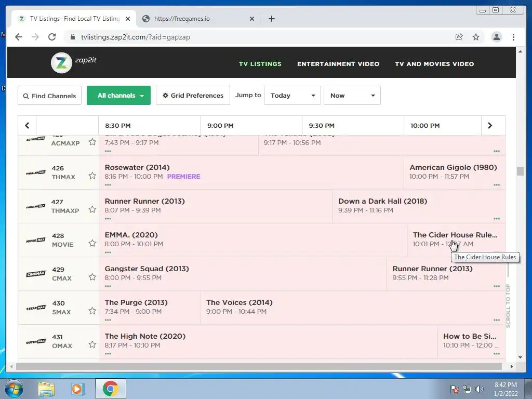532x399 pixels.
Task: Open more options dots under Gangster Squad
Action: (108, 286)
